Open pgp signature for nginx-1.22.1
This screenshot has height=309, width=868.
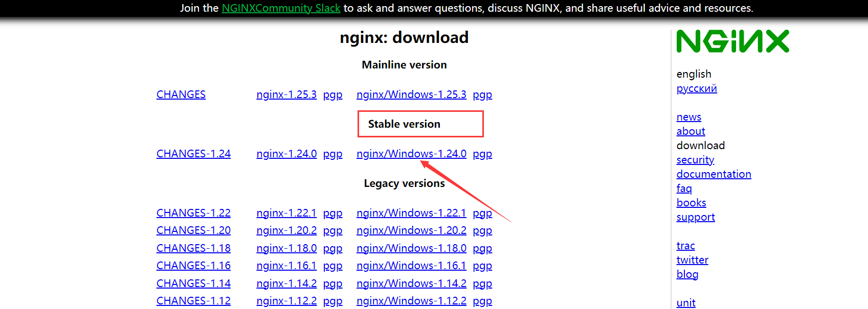[x=332, y=213]
